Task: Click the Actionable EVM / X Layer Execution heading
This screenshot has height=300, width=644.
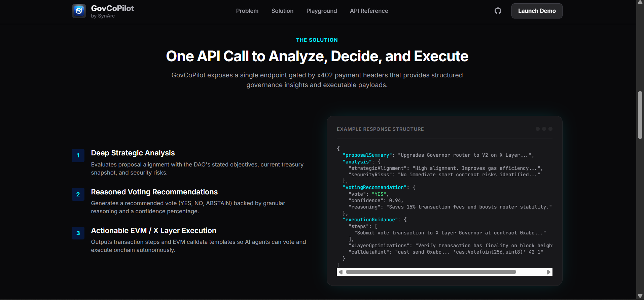Action: (154, 231)
